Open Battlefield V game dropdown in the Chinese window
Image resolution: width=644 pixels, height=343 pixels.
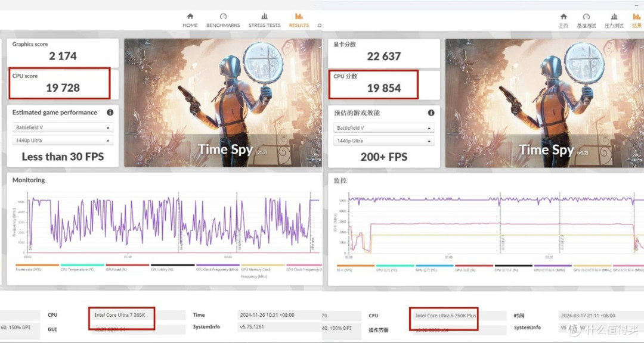click(x=383, y=128)
